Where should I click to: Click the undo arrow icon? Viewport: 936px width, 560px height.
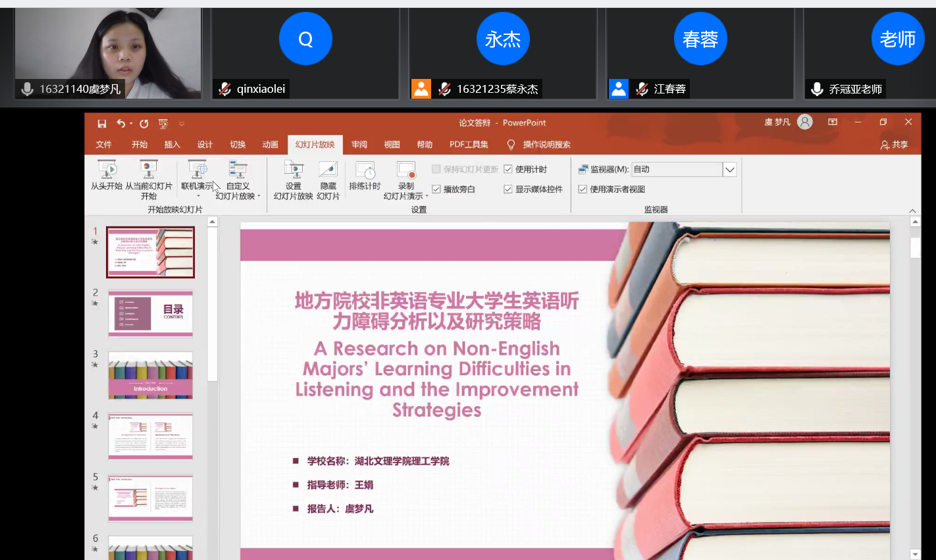click(x=120, y=124)
